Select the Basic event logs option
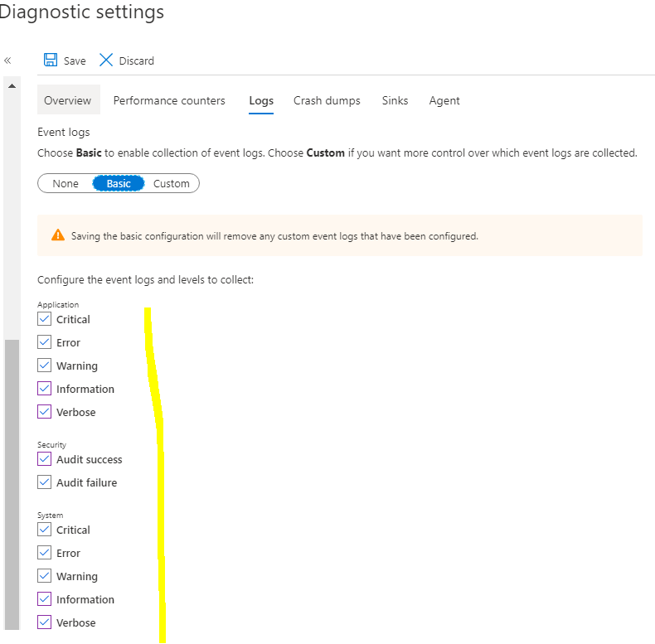 119,183
